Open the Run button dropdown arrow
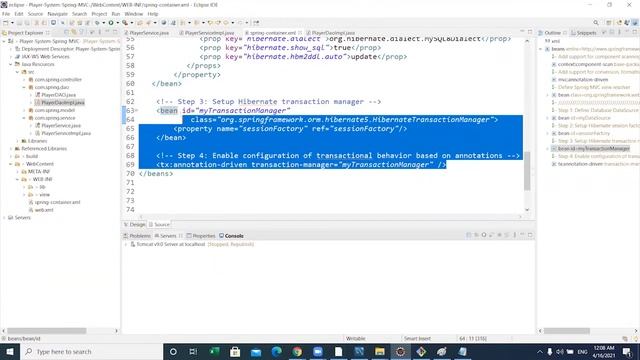Viewport: 640px width, 360px height. [x=117, y=23]
